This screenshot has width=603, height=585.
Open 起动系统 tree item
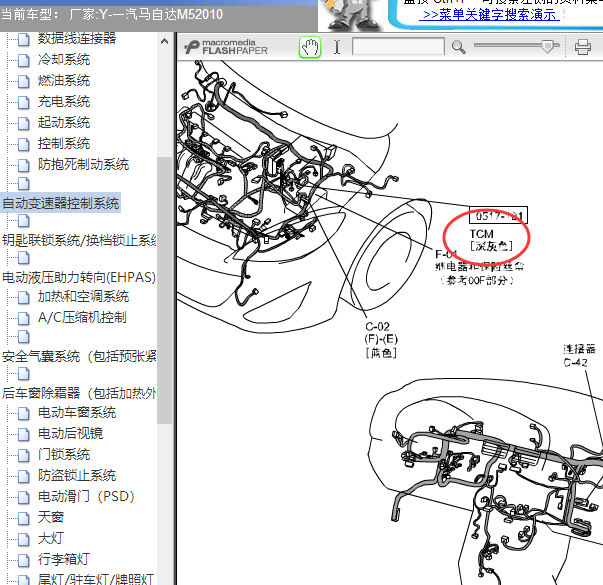click(64, 122)
